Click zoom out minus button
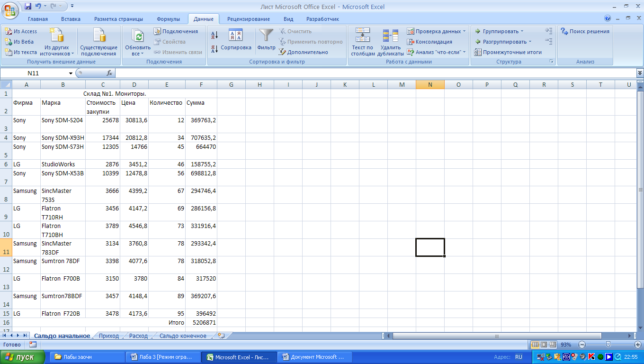This screenshot has width=644, height=364. click(x=582, y=345)
